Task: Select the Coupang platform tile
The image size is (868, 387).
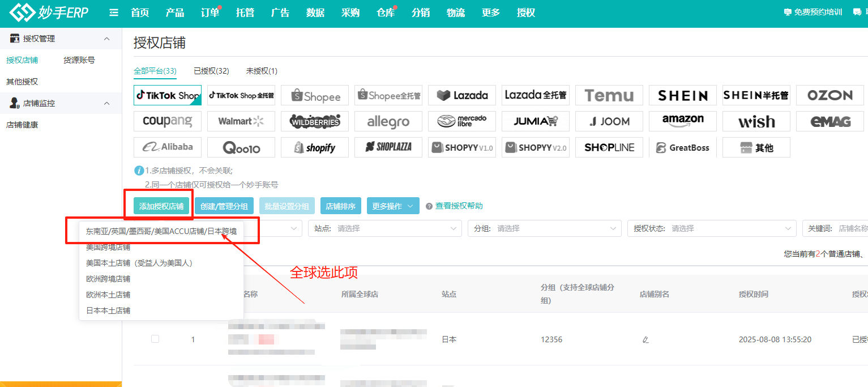Action: tap(168, 121)
